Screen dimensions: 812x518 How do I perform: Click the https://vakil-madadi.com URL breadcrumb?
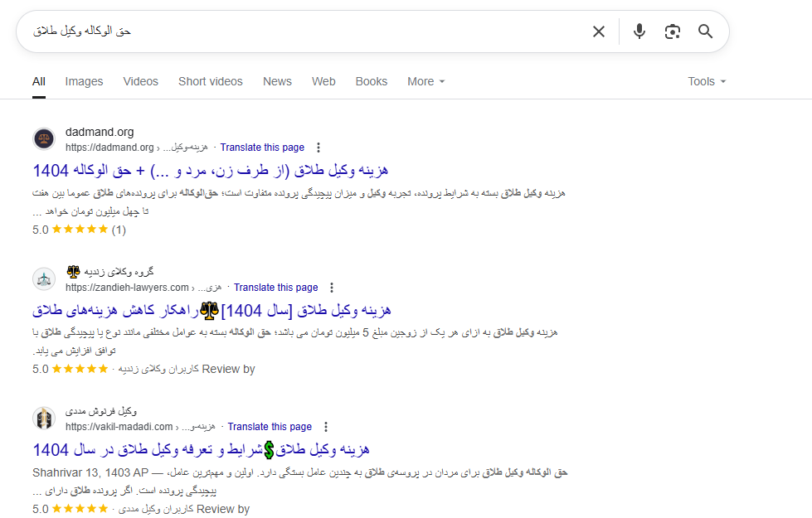(x=140, y=427)
